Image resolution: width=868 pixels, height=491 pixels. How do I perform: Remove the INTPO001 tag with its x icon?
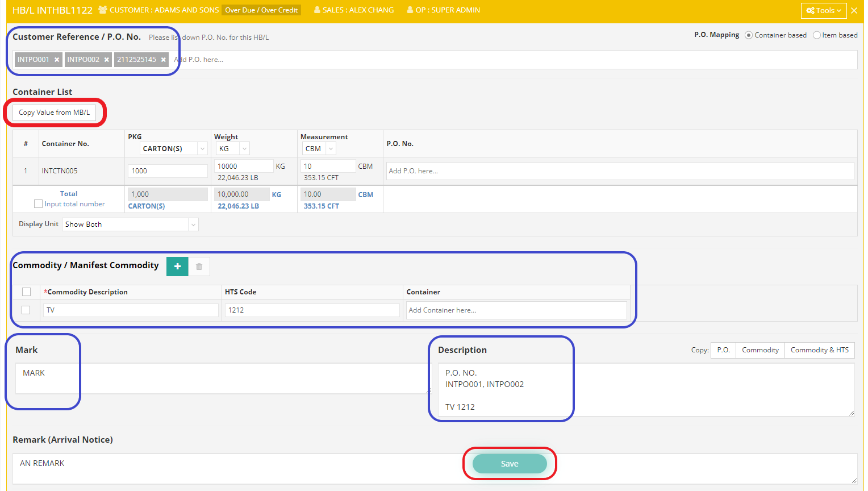click(57, 60)
